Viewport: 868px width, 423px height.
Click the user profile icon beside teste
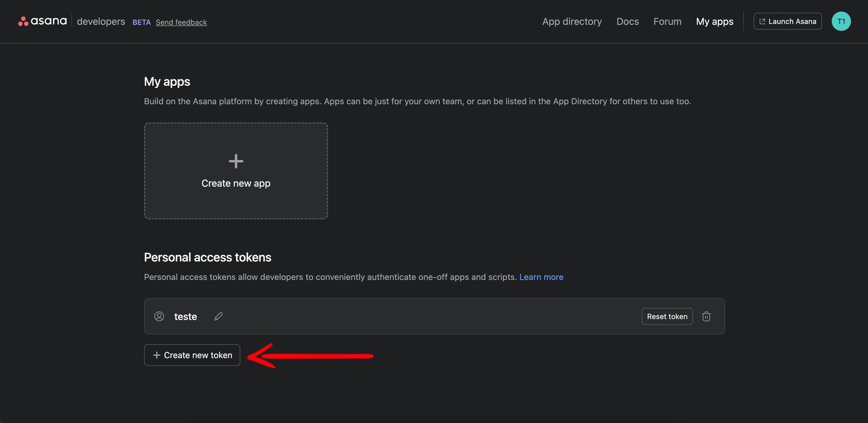click(x=159, y=316)
